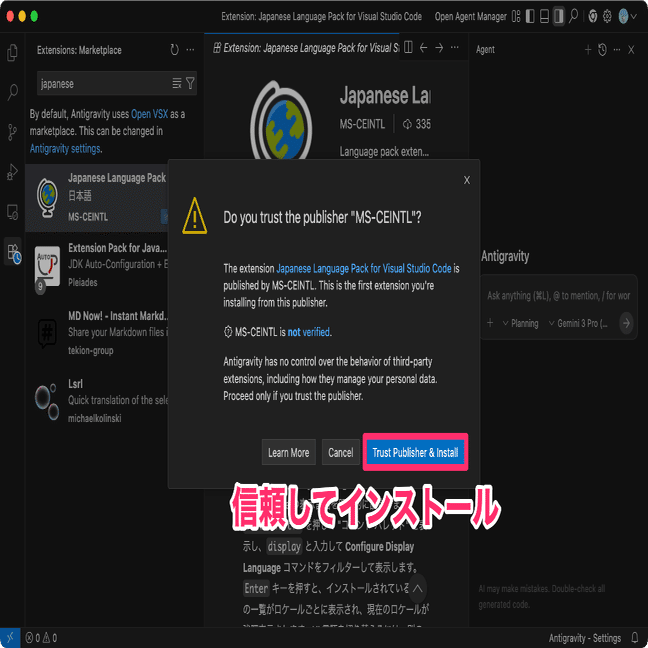Follow the Open VSX link
Image resolution: width=648 pixels, height=648 pixels.
coord(149,114)
